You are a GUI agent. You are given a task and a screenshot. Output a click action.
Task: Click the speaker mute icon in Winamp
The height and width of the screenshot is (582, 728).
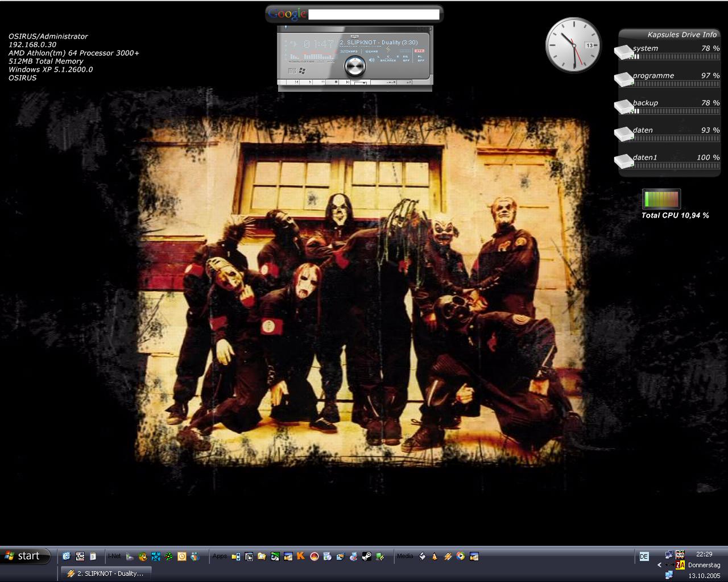pos(371,60)
